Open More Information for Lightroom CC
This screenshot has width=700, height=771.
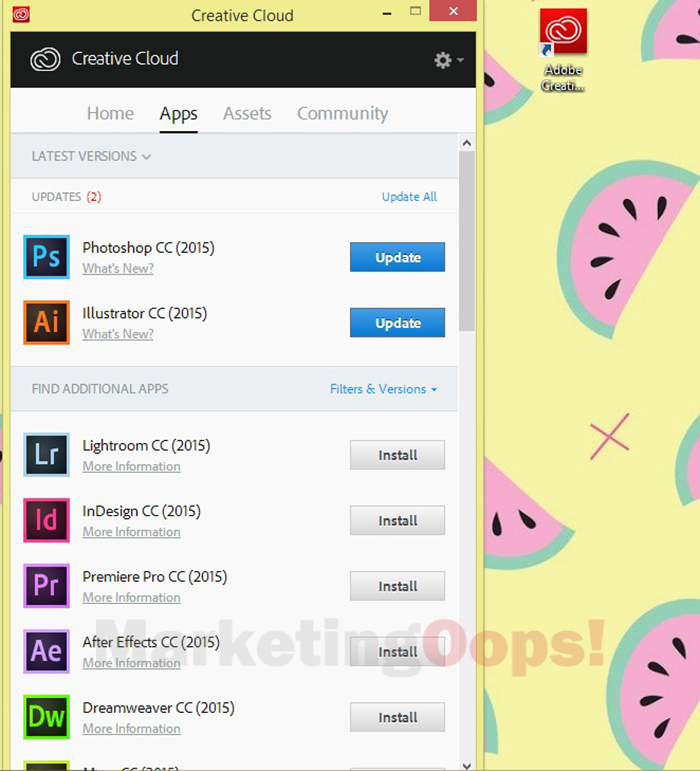pos(131,466)
